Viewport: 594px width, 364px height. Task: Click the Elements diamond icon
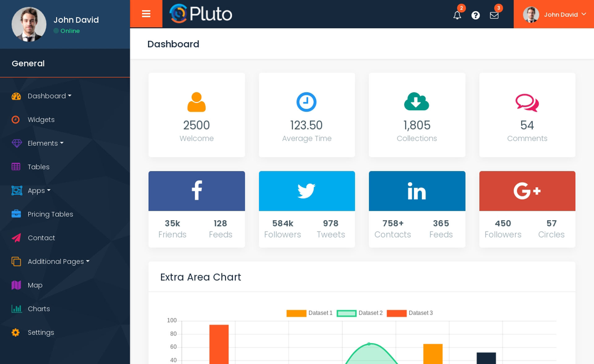(16, 143)
